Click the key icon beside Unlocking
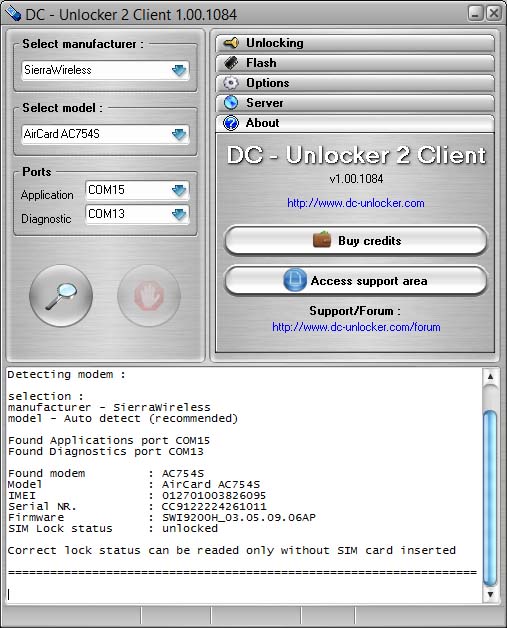This screenshot has width=507, height=628. click(231, 42)
